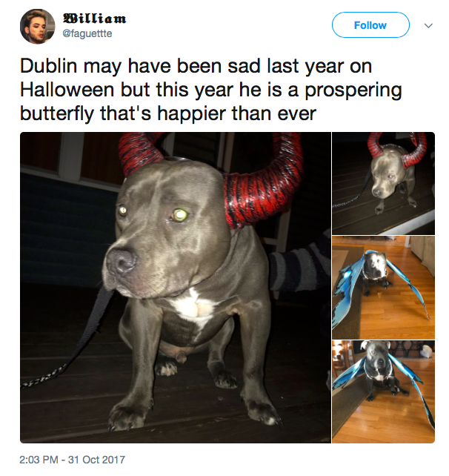449x476 pixels.
Task: View middle thumbnail of blue-winged dog
Action: pyautogui.click(x=384, y=288)
